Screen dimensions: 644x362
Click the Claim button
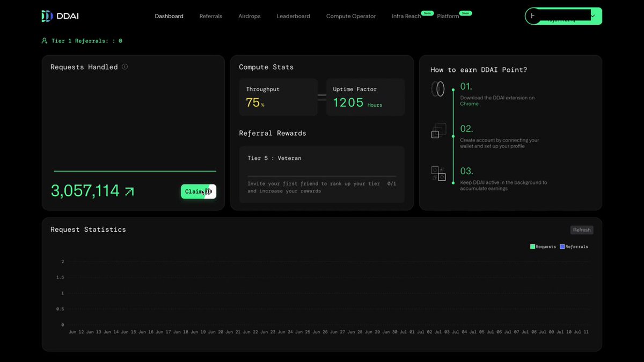[199, 191]
